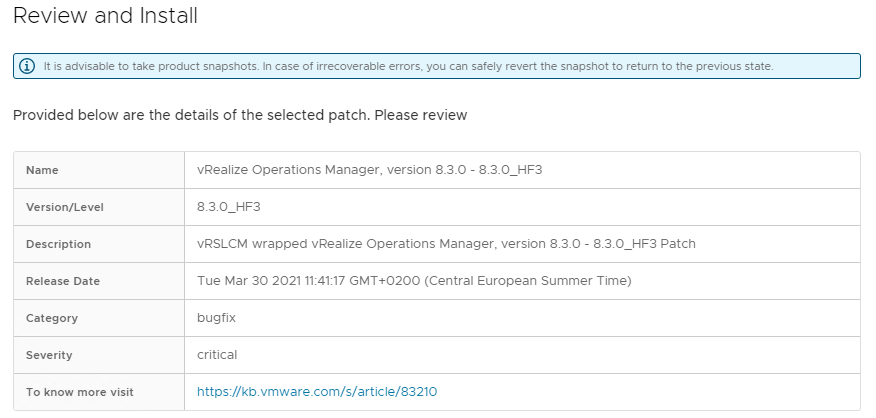Click the Review and Install heading
Screen dimensions: 876x418
tap(105, 15)
